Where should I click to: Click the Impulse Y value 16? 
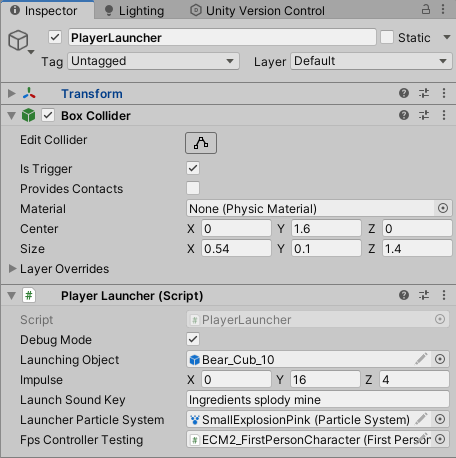(325, 380)
